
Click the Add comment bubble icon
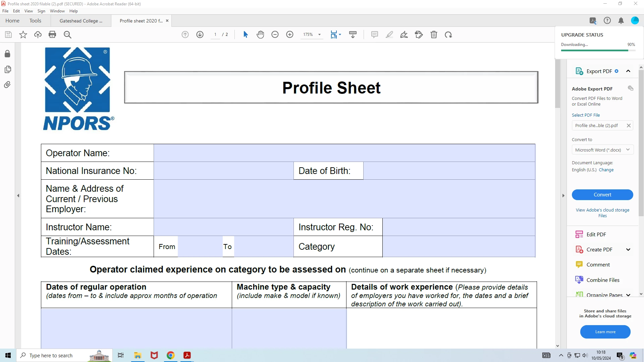pyautogui.click(x=375, y=35)
